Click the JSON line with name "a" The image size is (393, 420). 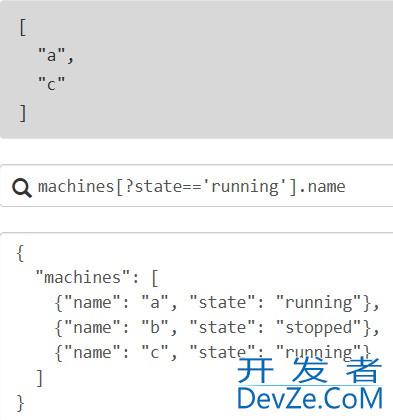point(217,303)
